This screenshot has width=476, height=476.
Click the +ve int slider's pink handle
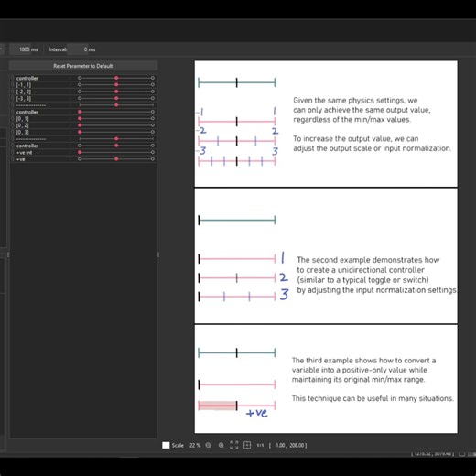pyautogui.click(x=80, y=152)
